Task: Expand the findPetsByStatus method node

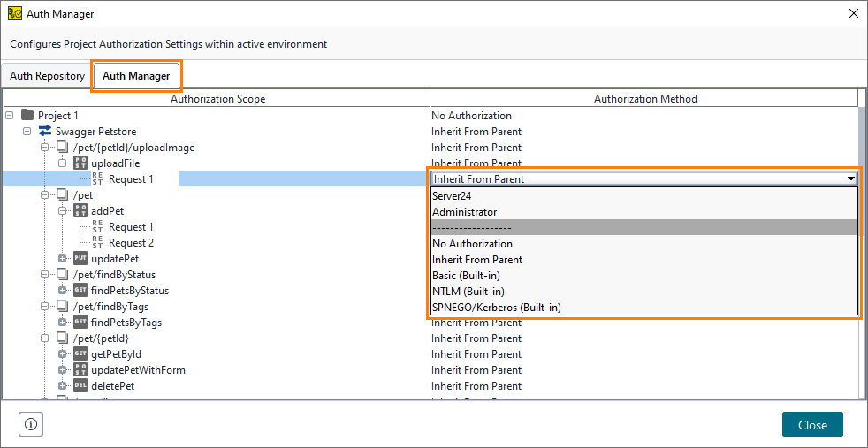Action: pos(62,291)
